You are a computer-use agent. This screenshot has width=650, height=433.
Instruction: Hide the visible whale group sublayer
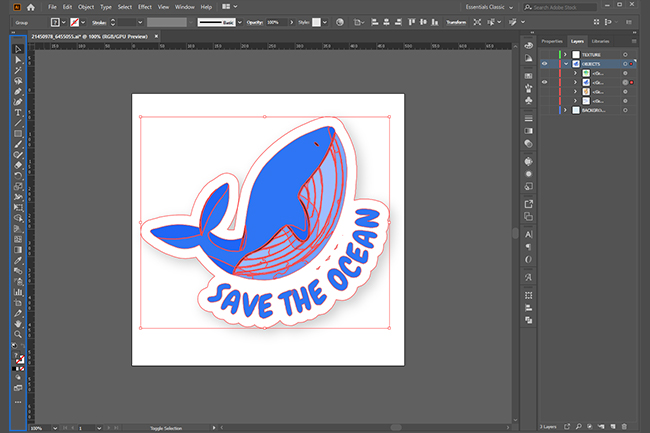pyautogui.click(x=544, y=82)
